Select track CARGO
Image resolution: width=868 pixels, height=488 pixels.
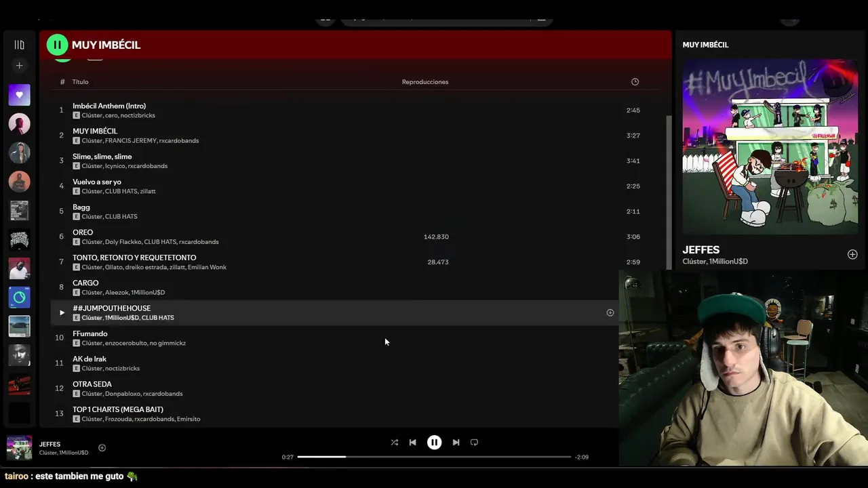coord(85,283)
